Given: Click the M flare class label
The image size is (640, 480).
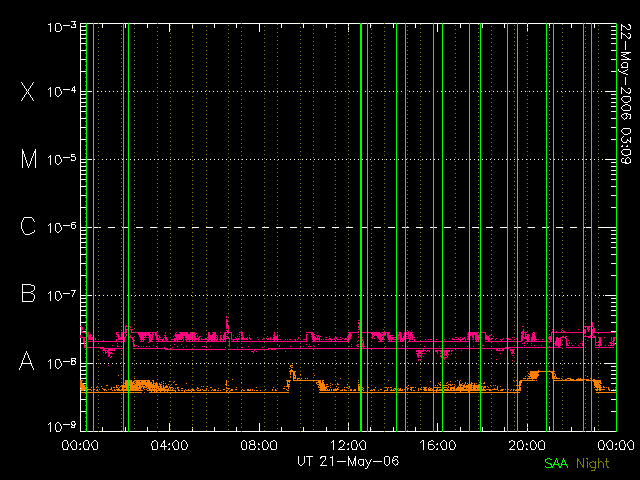Looking at the screenshot, I should click(29, 159).
